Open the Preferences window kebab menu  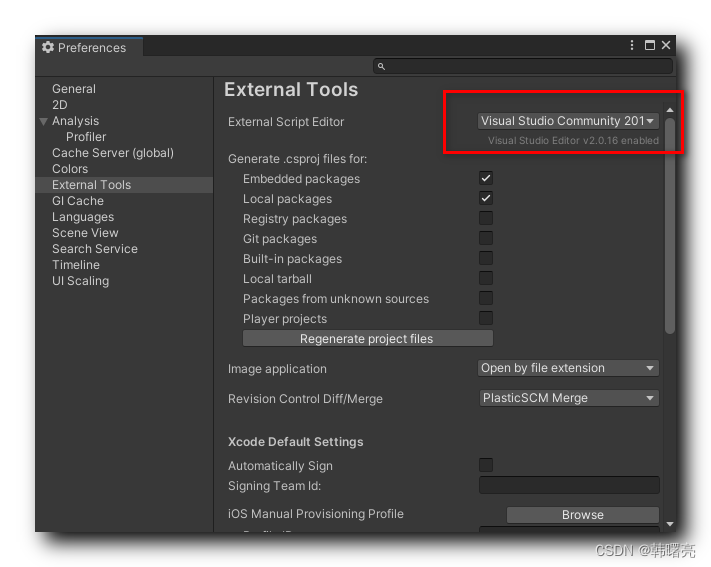tap(632, 45)
